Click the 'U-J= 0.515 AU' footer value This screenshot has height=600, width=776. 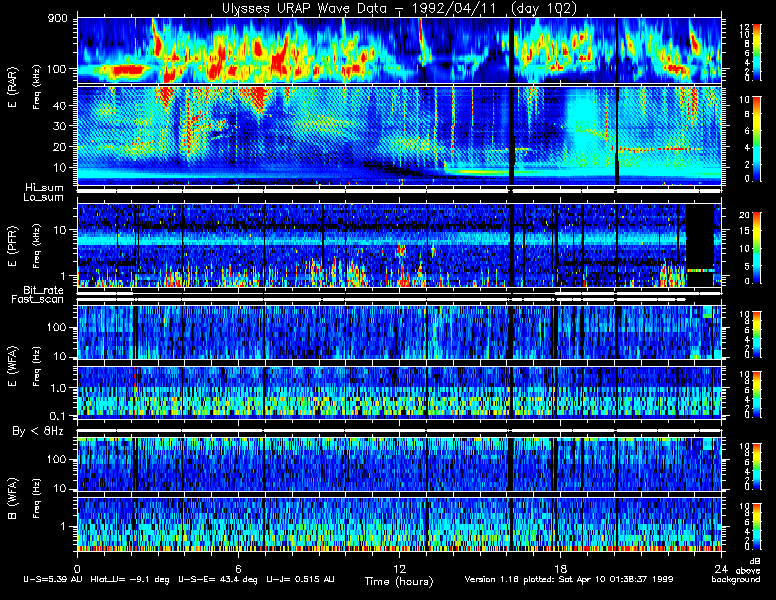300,579
